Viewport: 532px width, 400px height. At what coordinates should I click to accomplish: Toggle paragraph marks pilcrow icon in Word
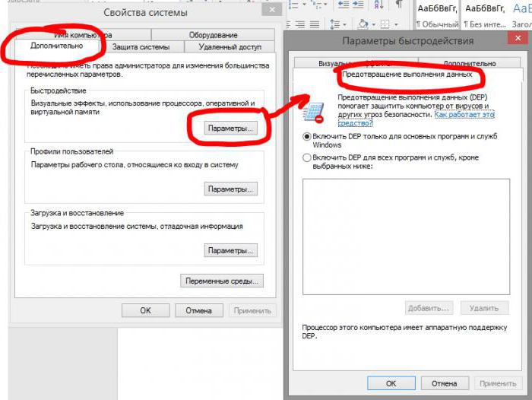pyautogui.click(x=399, y=4)
